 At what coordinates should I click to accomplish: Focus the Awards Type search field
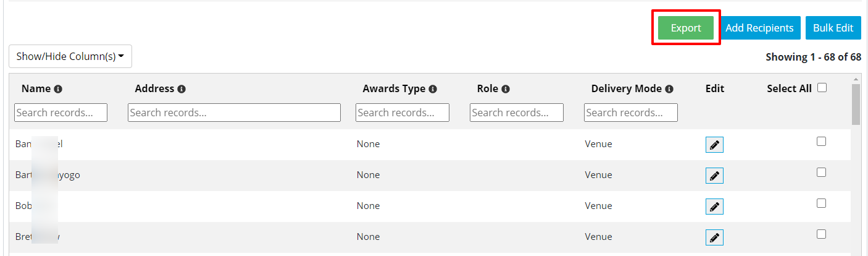[x=403, y=113]
